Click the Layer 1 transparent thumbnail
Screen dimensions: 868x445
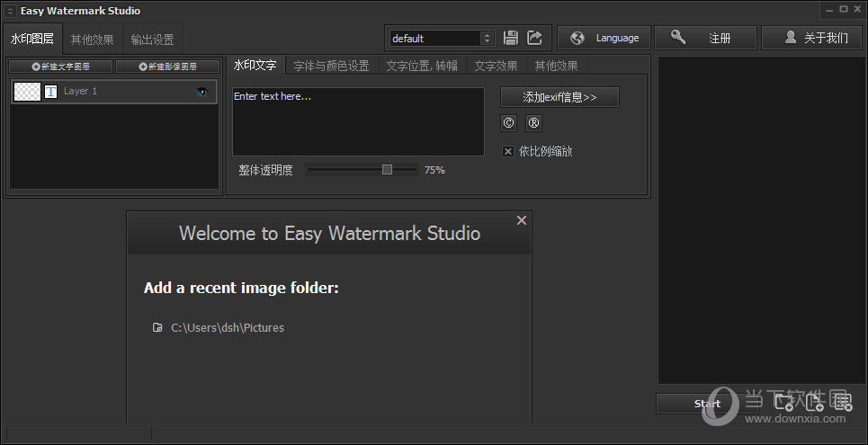coord(27,92)
